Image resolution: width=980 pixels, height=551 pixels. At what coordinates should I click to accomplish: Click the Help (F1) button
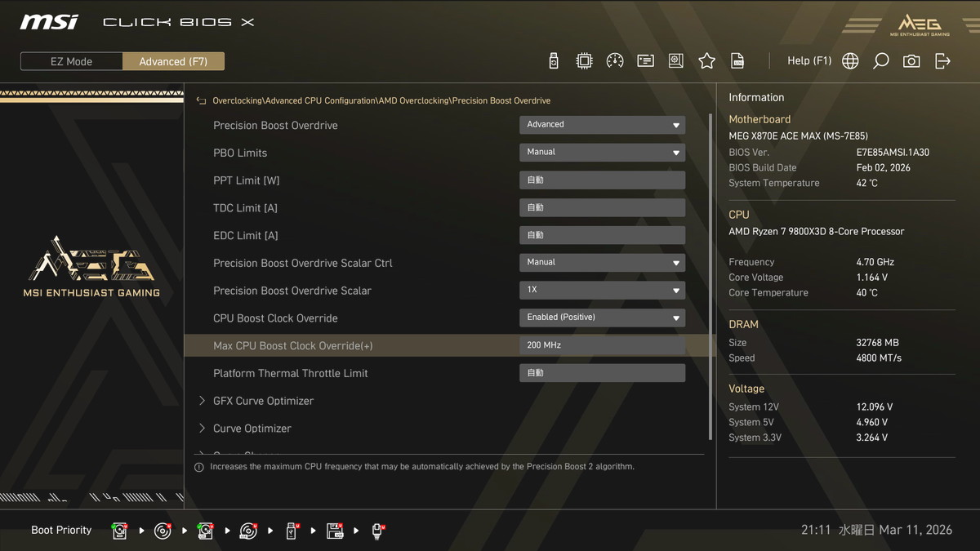click(x=808, y=61)
